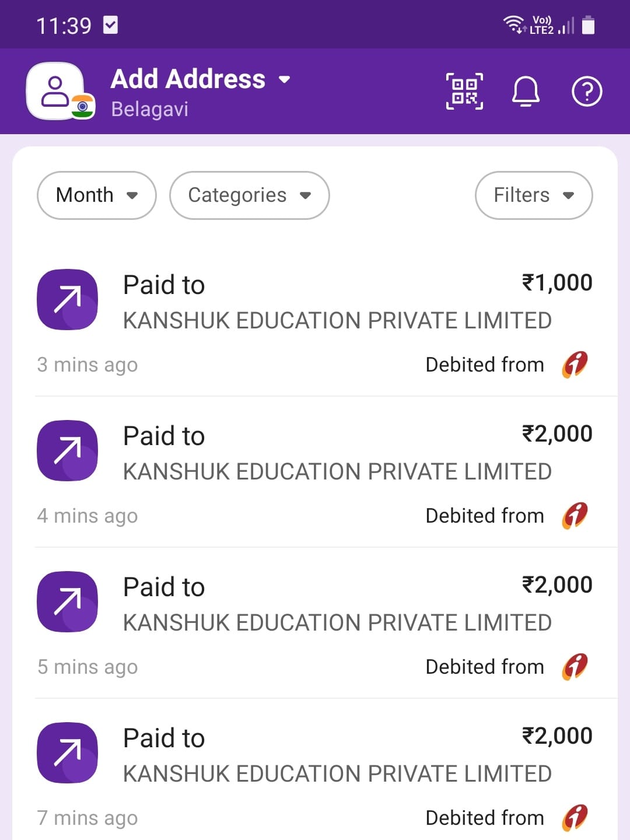The width and height of the screenshot is (630, 840).
Task: Tap the ₹1,000 payment arrow icon
Action: click(67, 300)
